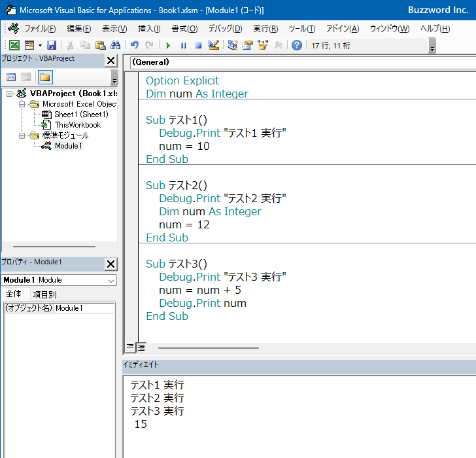The image size is (476, 458).
Task: Run the macro with the green play icon
Action: tap(168, 45)
